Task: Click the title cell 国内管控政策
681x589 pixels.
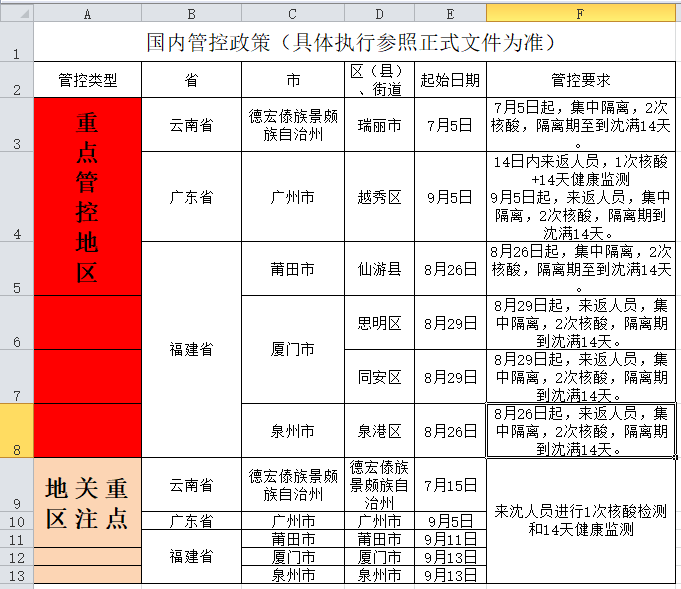Action: pyautogui.click(x=354, y=42)
